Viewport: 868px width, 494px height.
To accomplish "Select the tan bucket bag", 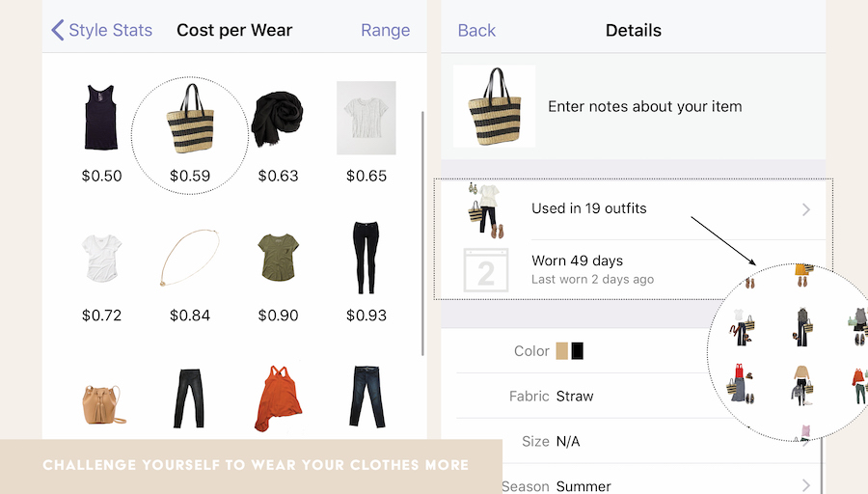I will [103, 404].
